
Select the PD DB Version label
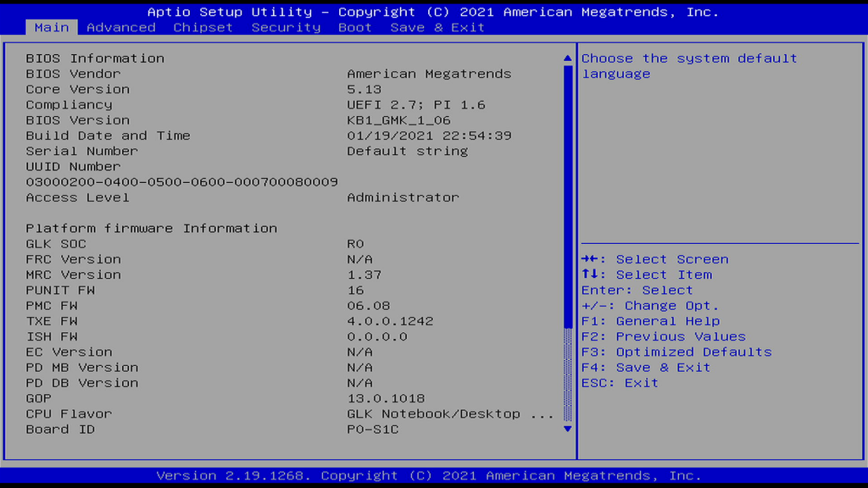pyautogui.click(x=82, y=384)
